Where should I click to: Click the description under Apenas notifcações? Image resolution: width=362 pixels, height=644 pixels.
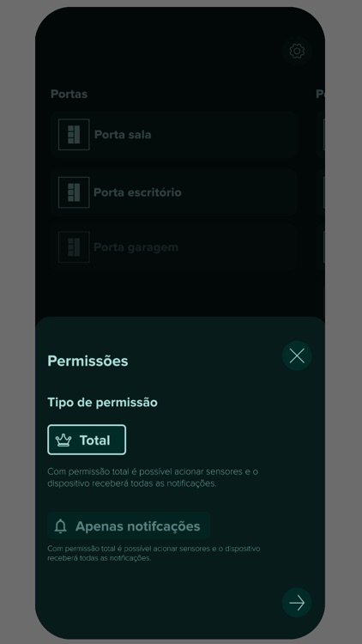pos(154,553)
